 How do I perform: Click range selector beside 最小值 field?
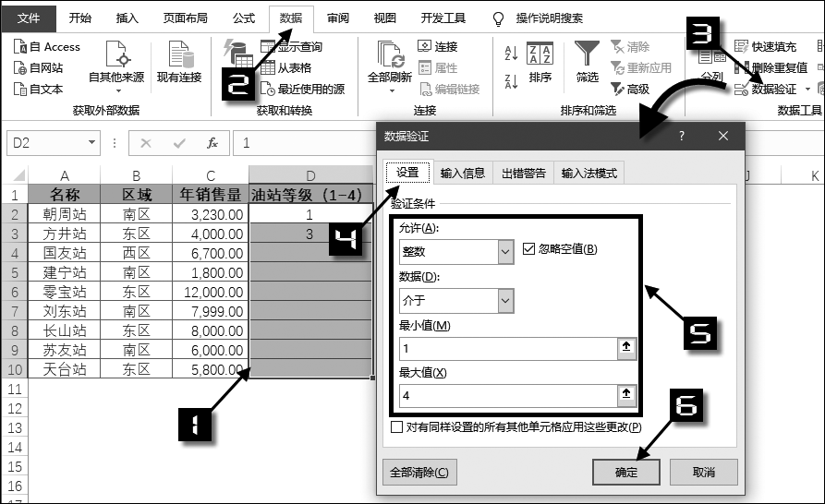626,348
